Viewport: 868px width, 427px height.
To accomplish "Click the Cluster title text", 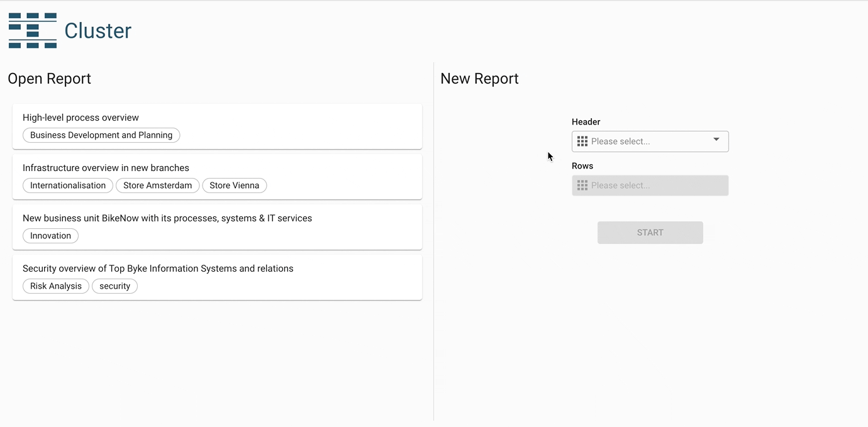I will click(x=97, y=31).
